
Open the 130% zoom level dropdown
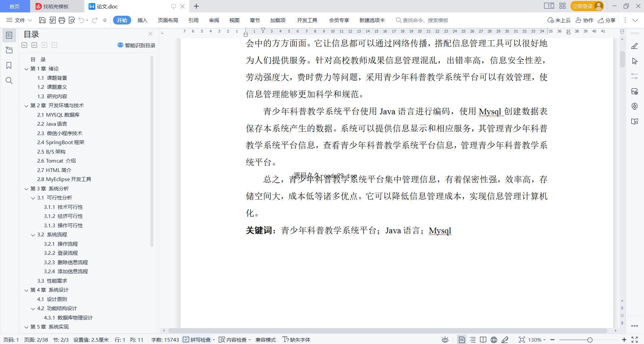[537, 340]
